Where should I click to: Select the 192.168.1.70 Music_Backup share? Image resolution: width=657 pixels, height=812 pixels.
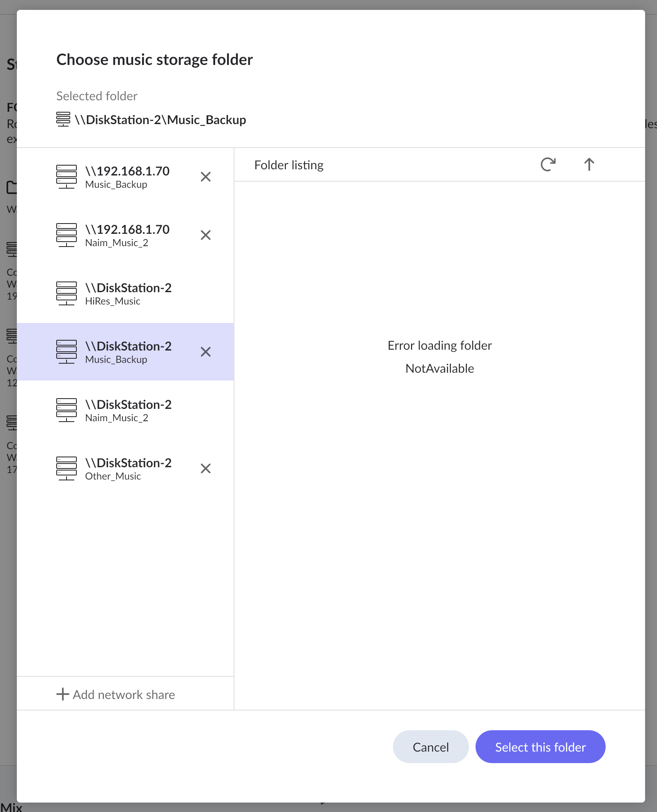tap(127, 177)
